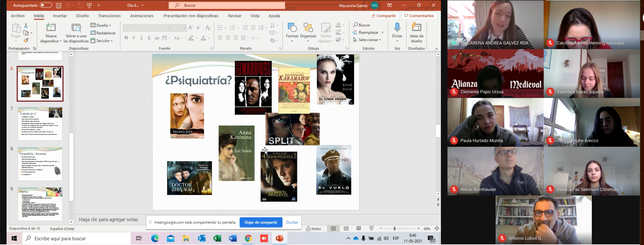Open the document title Día d... dropdown
644x245 pixels.
point(136,5)
